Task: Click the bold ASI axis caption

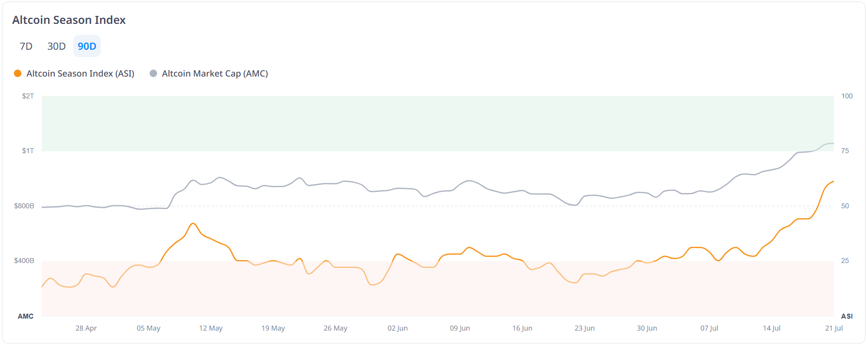Action: click(x=847, y=316)
